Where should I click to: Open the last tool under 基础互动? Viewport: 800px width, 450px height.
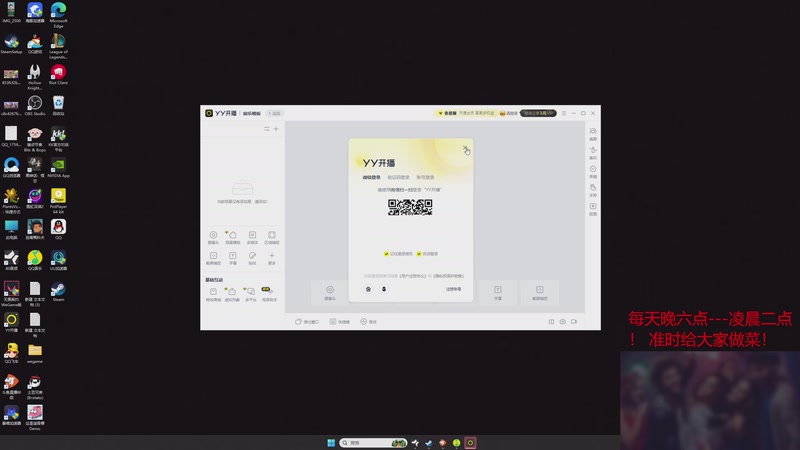click(269, 294)
